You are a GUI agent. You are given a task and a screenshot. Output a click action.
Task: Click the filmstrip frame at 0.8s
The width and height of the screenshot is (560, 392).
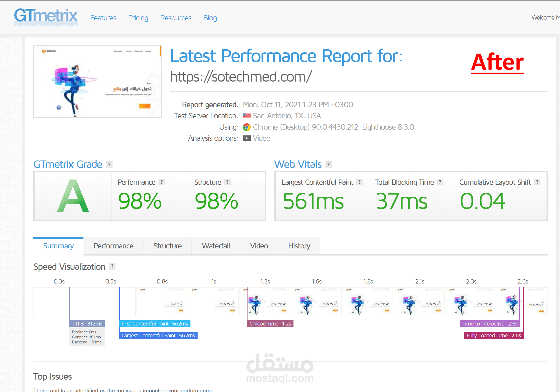pos(162,301)
